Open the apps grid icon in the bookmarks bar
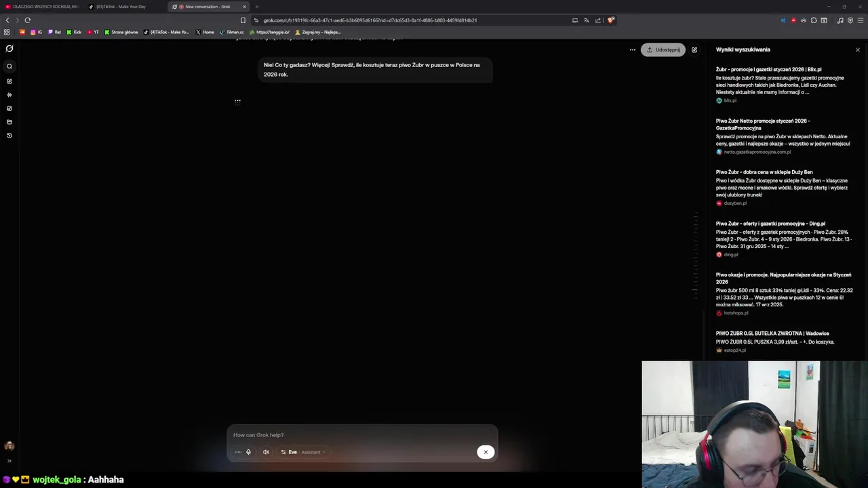The image size is (868, 488). 7,32
